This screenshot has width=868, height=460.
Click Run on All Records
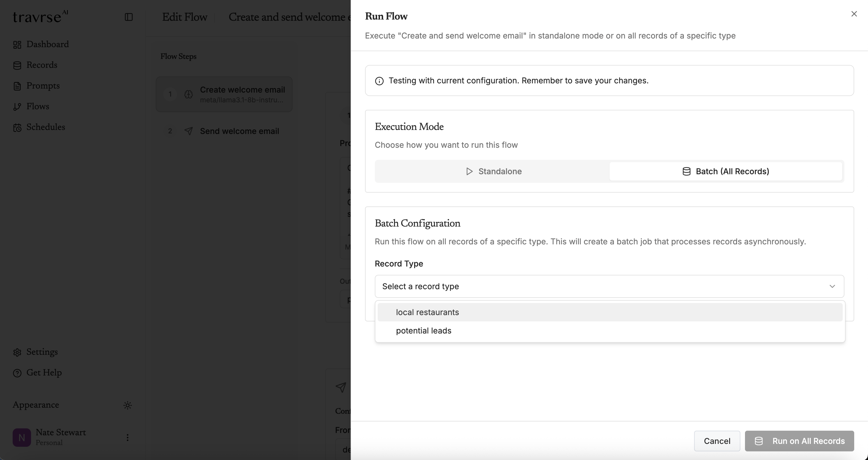799,441
